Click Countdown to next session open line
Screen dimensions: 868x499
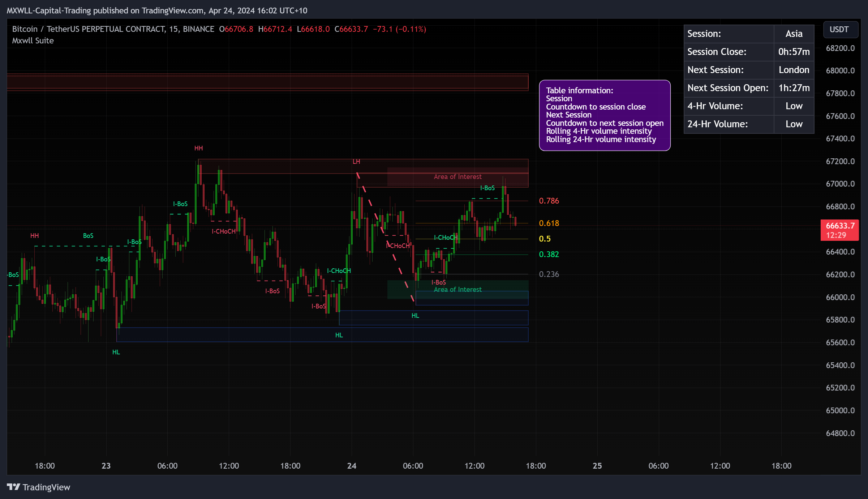coord(605,123)
